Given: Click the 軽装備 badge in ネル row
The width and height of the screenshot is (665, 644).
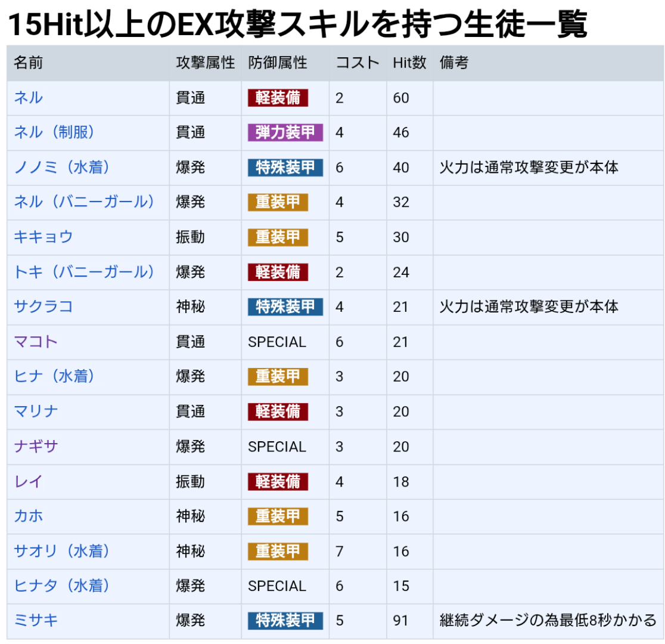Looking at the screenshot, I should click(278, 98).
